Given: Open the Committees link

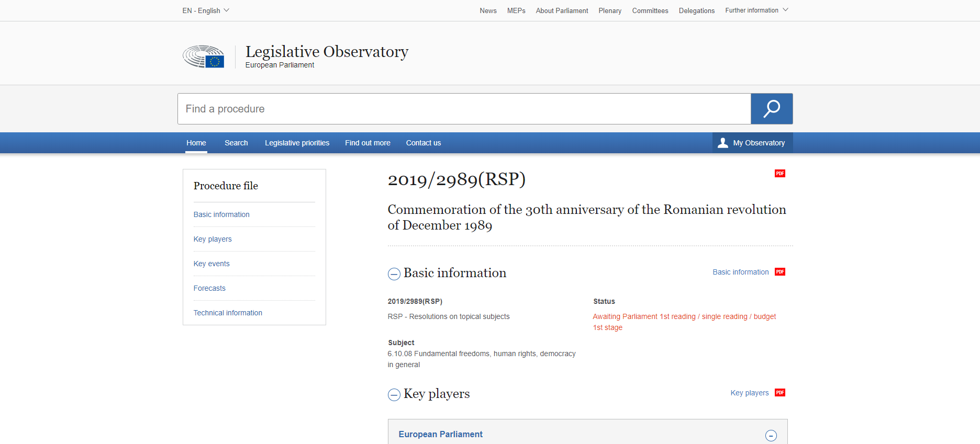Looking at the screenshot, I should pyautogui.click(x=650, y=10).
